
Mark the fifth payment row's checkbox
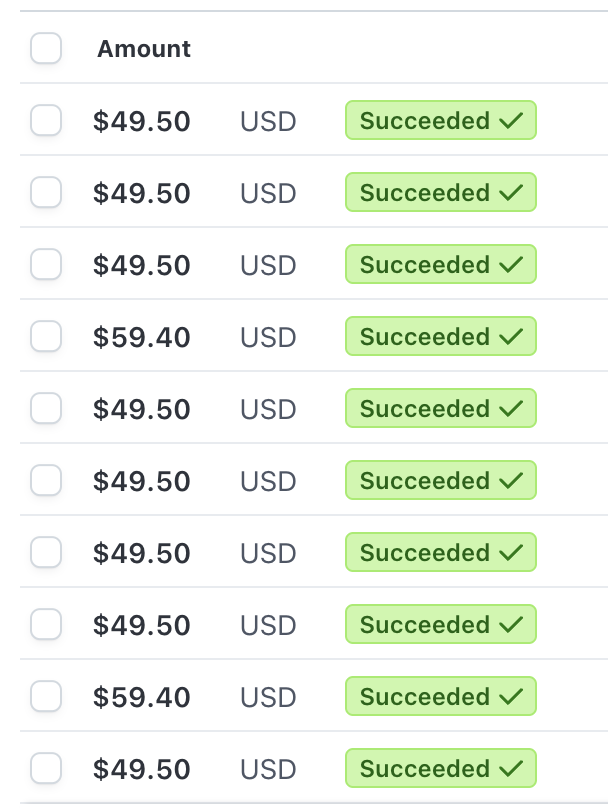pyautogui.click(x=46, y=409)
